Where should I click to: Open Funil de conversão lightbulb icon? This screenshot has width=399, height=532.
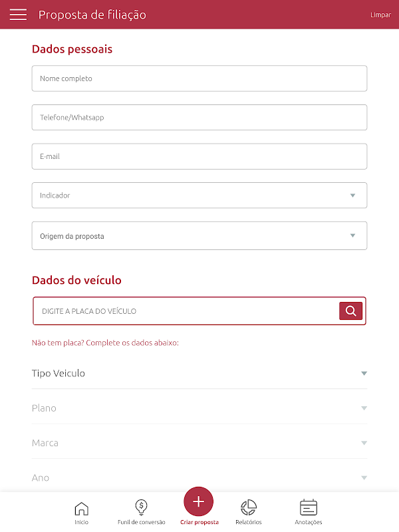point(141,507)
